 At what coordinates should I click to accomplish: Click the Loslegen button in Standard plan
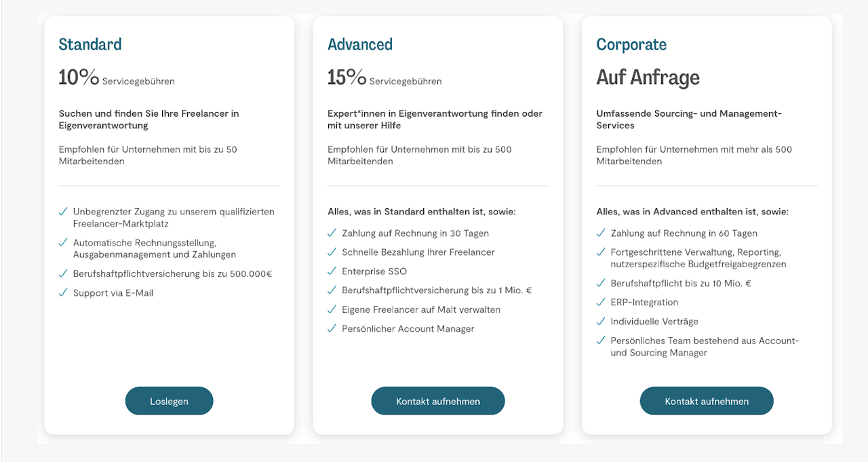click(169, 401)
